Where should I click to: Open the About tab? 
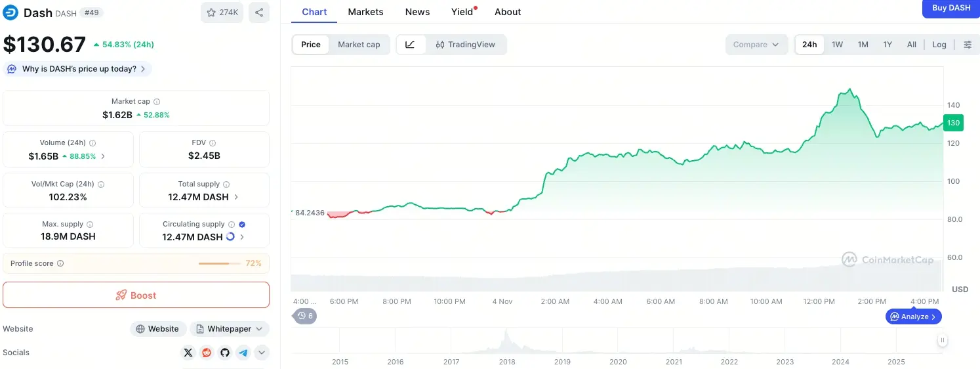(508, 12)
